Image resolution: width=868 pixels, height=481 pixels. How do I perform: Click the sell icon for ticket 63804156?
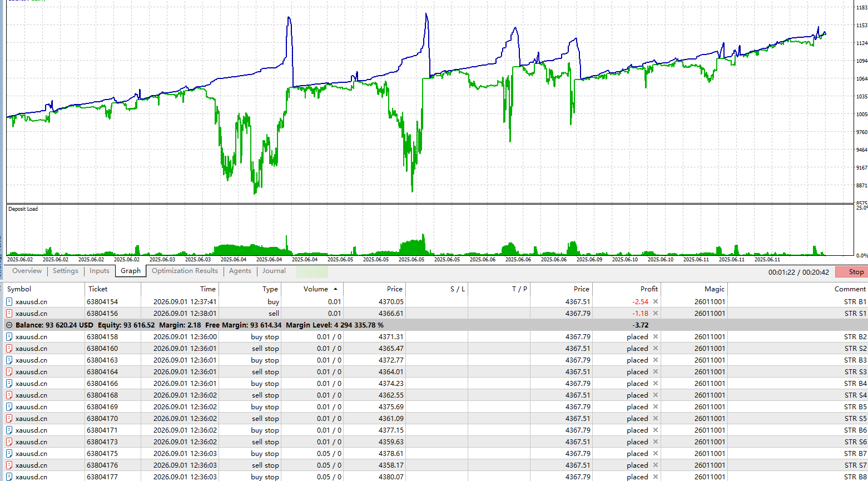tap(9, 314)
